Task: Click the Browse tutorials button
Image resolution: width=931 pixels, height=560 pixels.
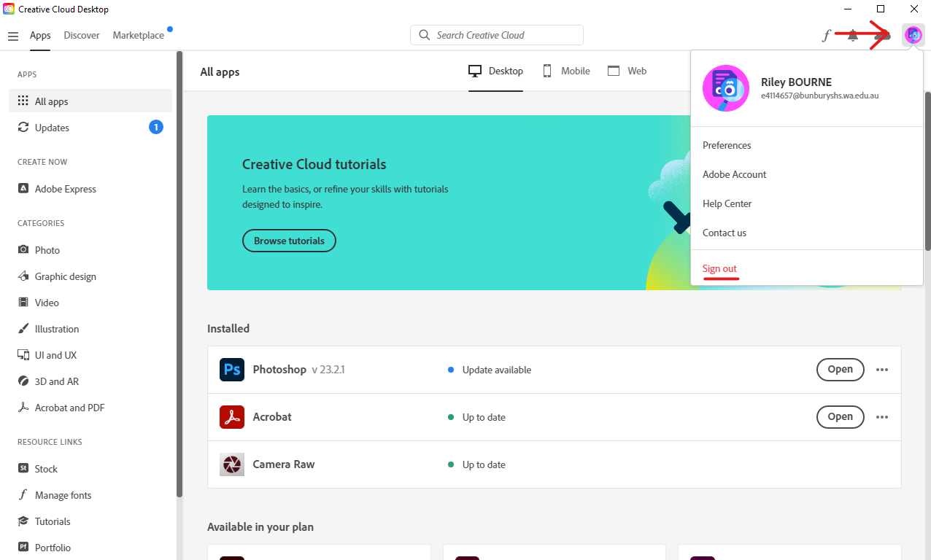Action: coord(289,241)
